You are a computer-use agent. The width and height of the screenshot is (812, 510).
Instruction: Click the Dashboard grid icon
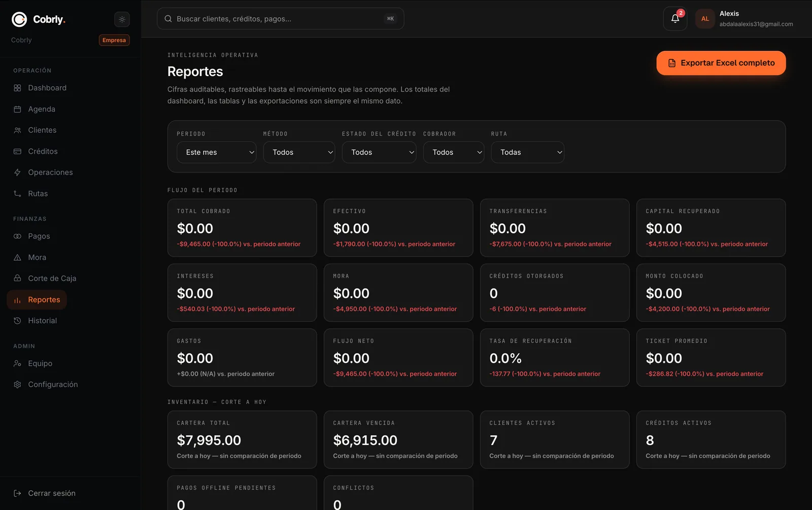(17, 88)
